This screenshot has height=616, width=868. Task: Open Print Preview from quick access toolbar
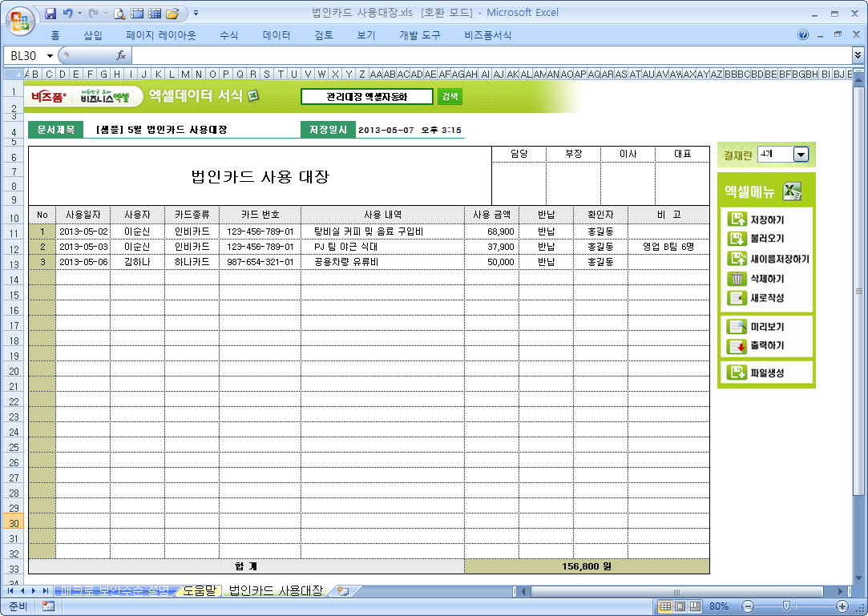(x=119, y=14)
